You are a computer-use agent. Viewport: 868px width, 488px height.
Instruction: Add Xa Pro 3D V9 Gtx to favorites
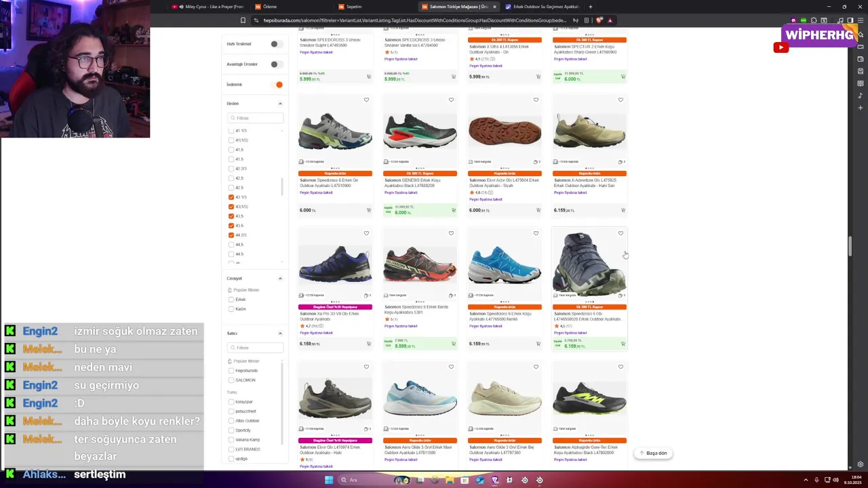pyautogui.click(x=366, y=233)
